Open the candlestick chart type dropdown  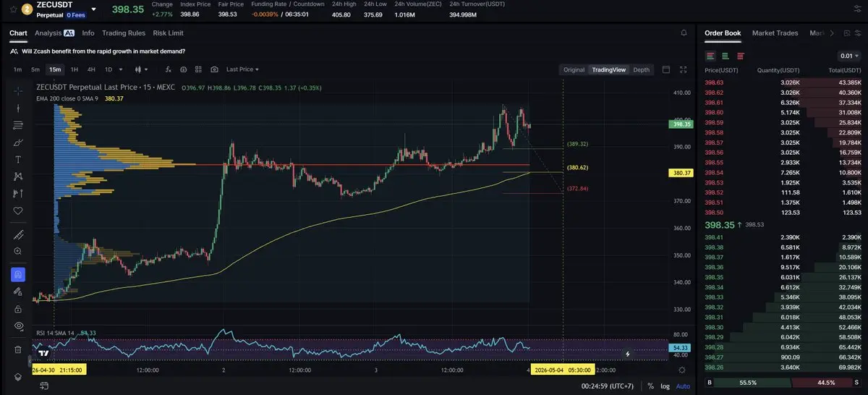[x=141, y=69]
